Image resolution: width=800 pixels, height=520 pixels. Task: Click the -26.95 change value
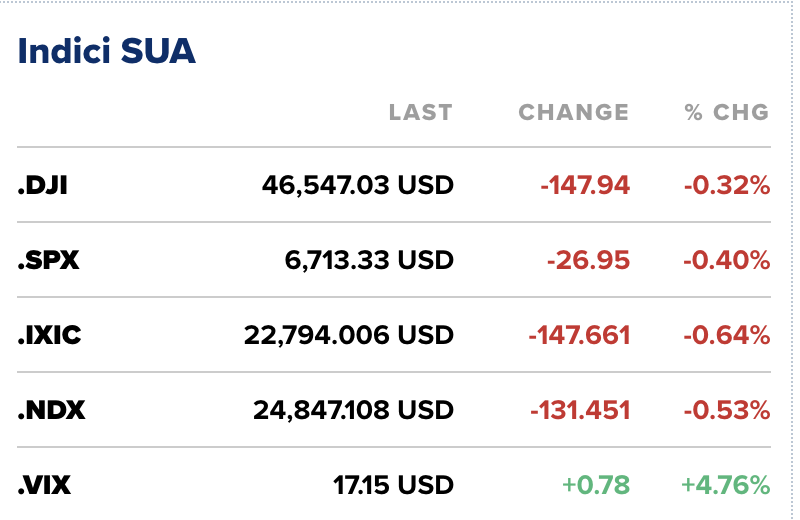[588, 260]
